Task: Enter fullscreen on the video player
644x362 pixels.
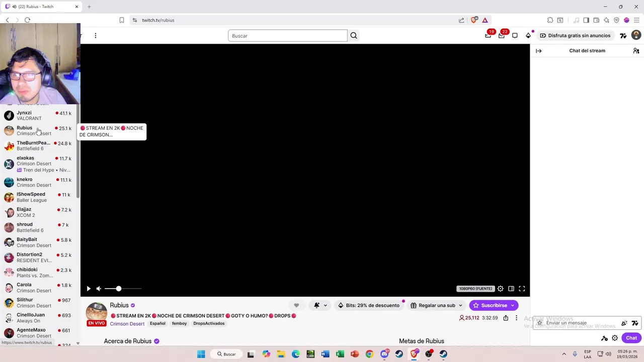Action: point(522,289)
